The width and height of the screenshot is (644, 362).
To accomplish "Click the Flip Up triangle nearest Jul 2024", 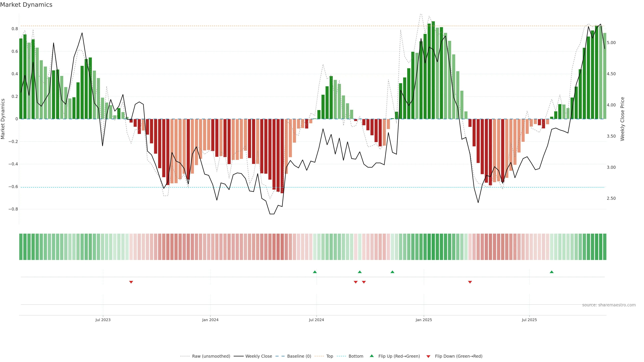I will coord(315,272).
